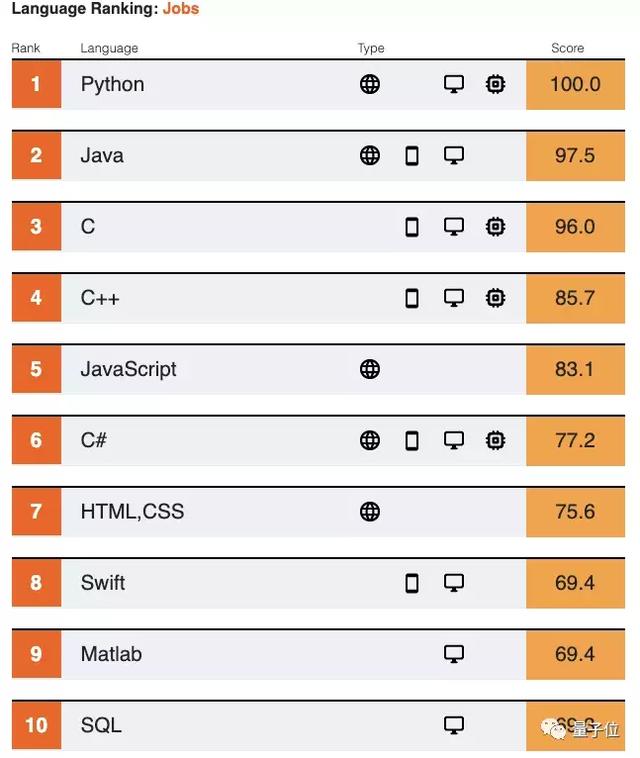This screenshot has width=640, height=758.
Task: Click the embedded chip icon in Python row
Action: point(495,84)
